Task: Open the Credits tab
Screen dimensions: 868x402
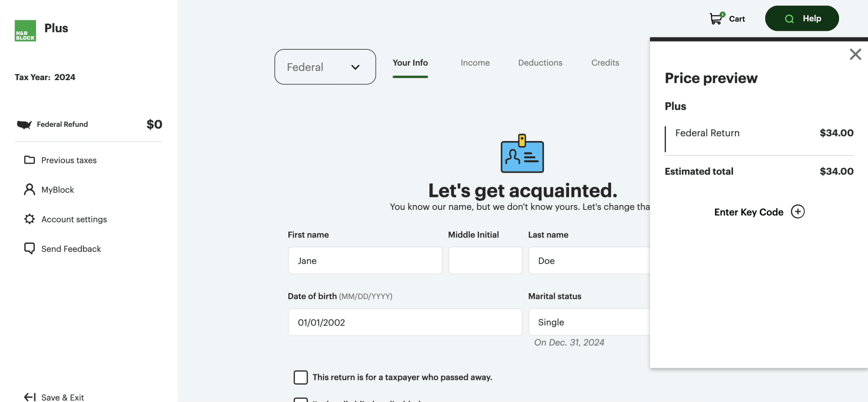Action: [x=605, y=63]
